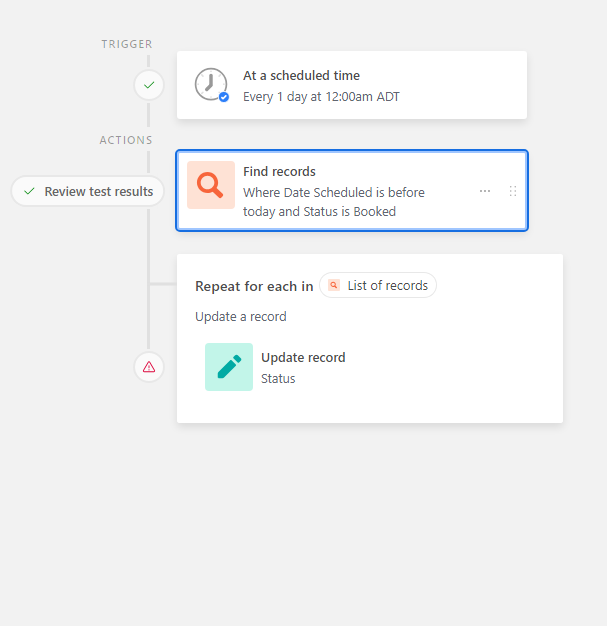Image resolution: width=607 pixels, height=626 pixels.
Task: Click the clock icon on the trigger card
Action: 210,84
